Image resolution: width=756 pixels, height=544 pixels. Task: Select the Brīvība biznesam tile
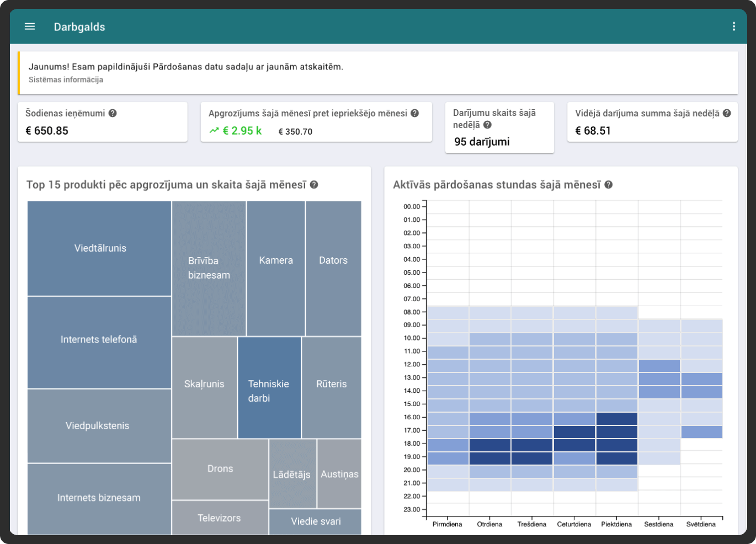tap(209, 268)
